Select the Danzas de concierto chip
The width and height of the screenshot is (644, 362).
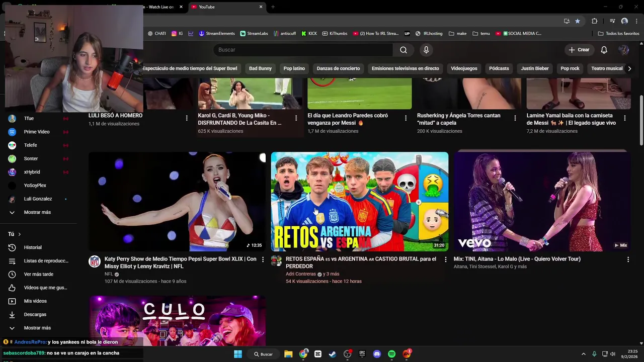(338, 68)
